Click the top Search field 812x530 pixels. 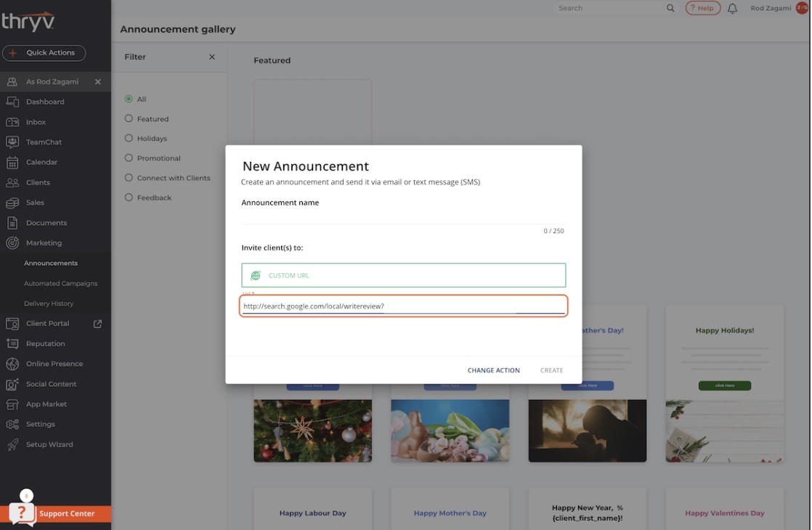tap(612, 8)
